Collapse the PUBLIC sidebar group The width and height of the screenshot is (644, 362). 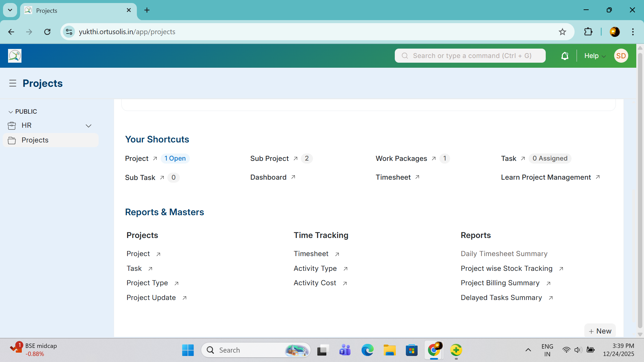[x=11, y=112]
